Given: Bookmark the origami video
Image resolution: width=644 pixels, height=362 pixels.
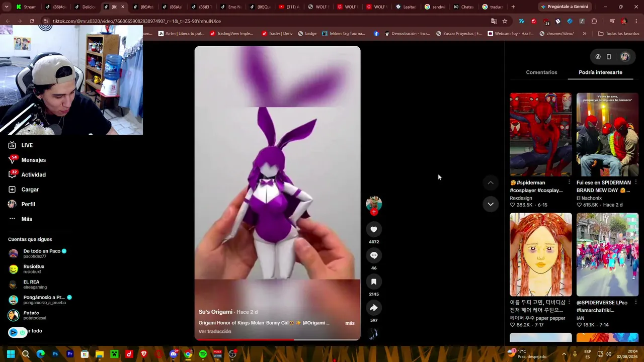Looking at the screenshot, I should (374, 282).
